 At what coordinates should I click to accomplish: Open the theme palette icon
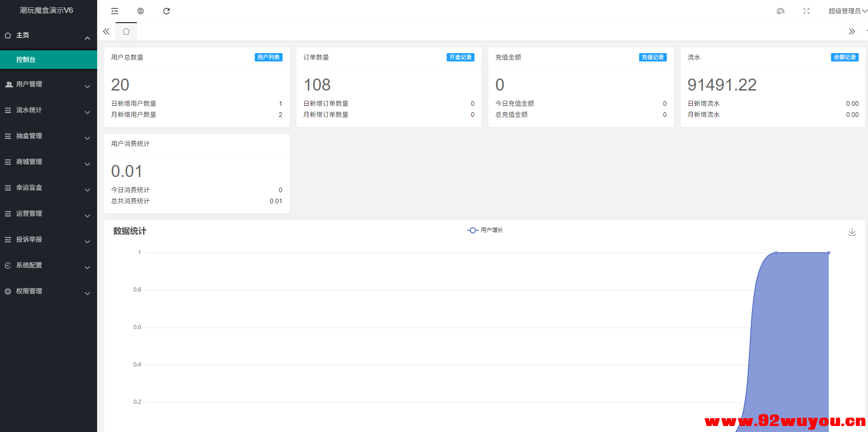781,11
